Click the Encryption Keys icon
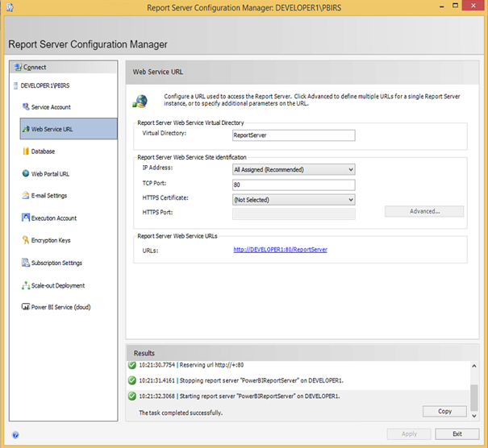Image resolution: width=488 pixels, height=448 pixels. 26,240
